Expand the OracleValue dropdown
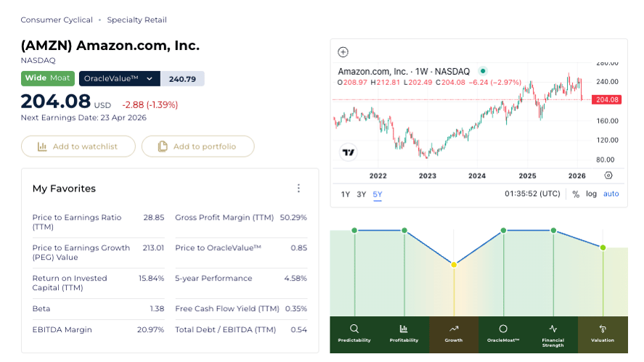644x362 pixels. coord(150,78)
